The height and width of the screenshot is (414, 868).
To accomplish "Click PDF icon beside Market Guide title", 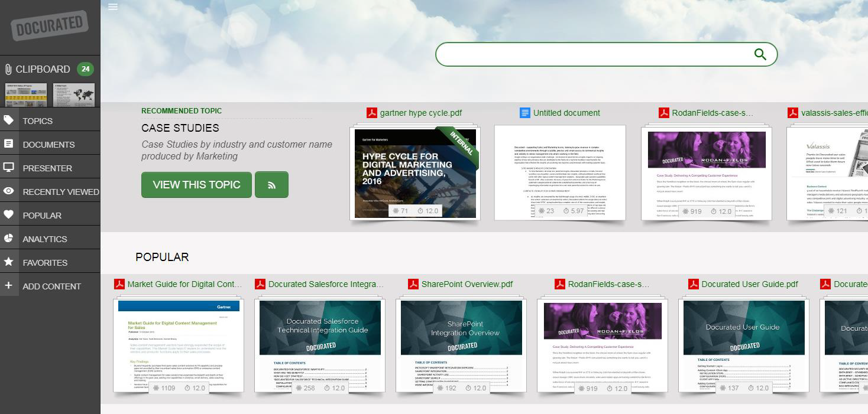I will pos(119,284).
